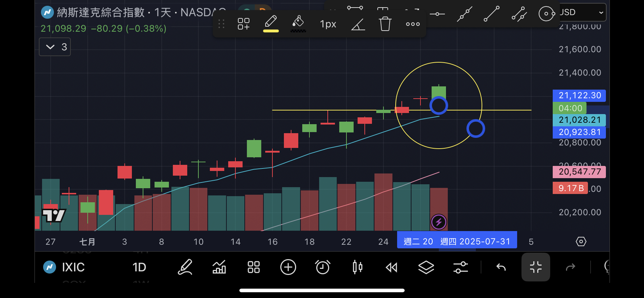Expand the collapsed indicator legend showing 3
Viewport: 644px width, 298px height.
coord(55,47)
